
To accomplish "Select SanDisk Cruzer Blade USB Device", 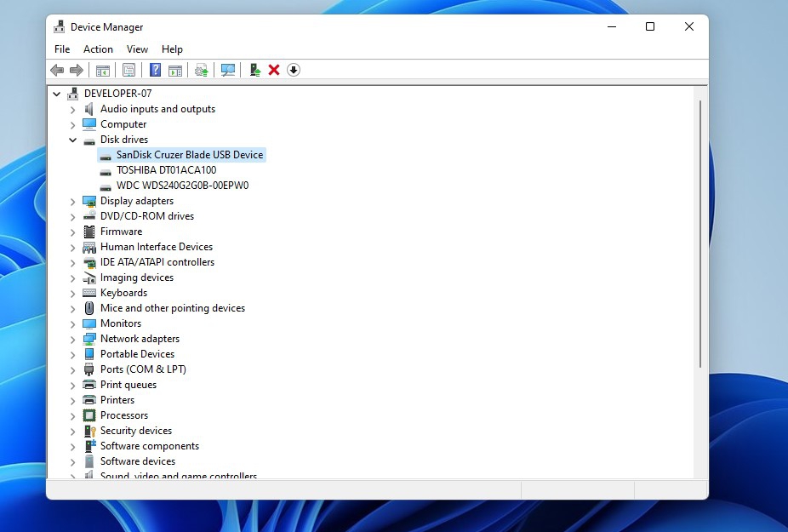I will tap(189, 155).
